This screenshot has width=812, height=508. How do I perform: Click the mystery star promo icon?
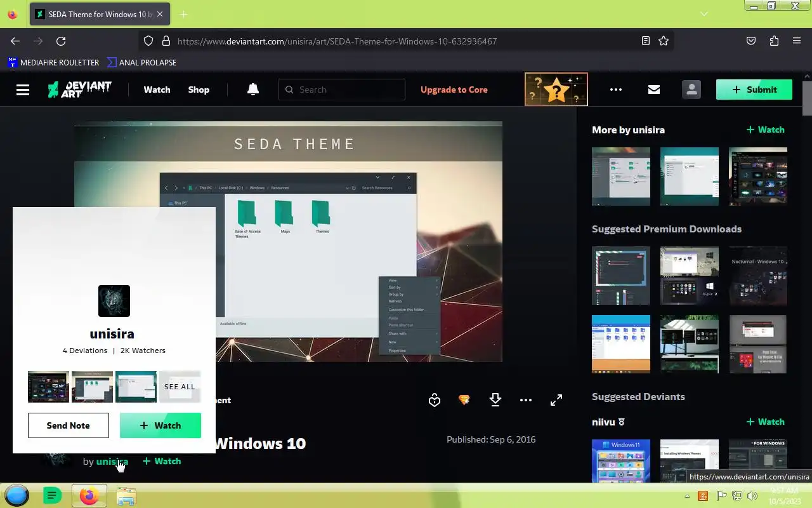(x=556, y=90)
